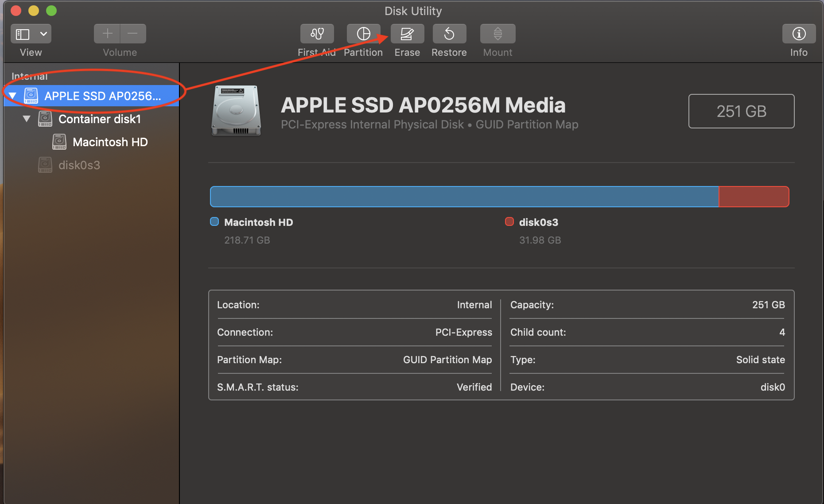Open the Partition pie-chart tool

pos(363,34)
